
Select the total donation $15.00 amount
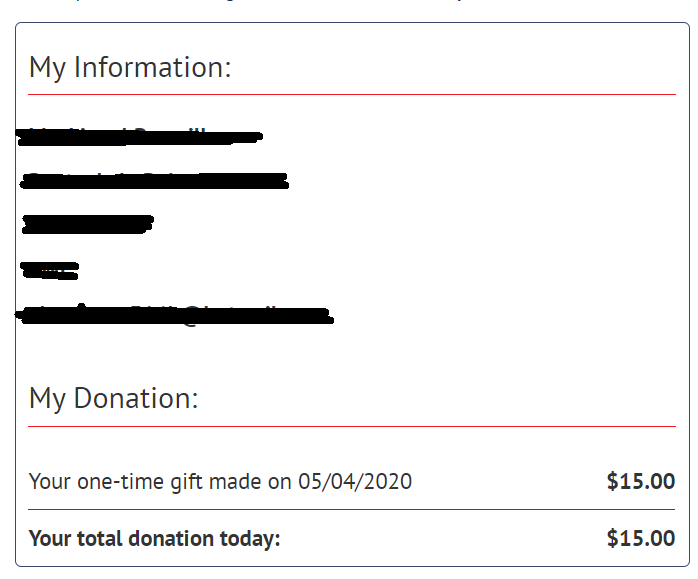tap(641, 538)
